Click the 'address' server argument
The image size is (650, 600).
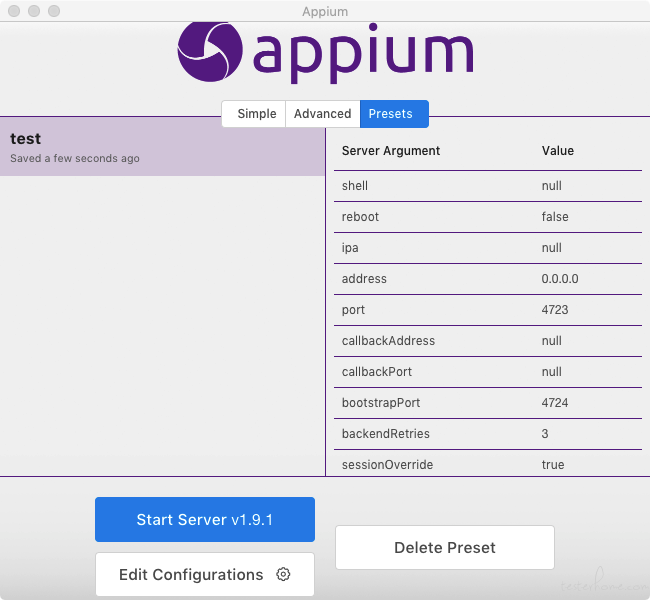[364, 279]
